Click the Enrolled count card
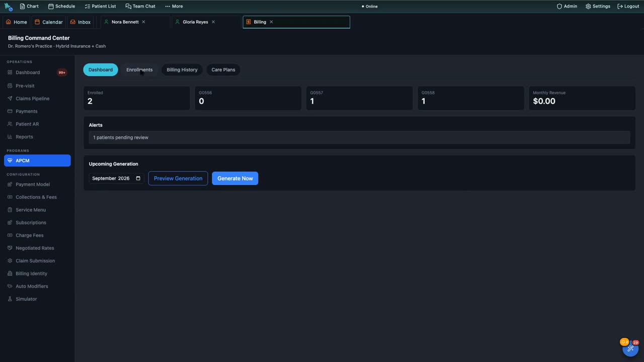Image resolution: width=644 pixels, height=362 pixels. [137, 98]
